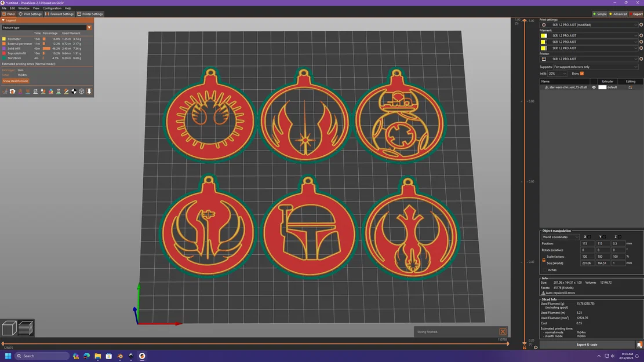Switch to sliced Preview layers icon
This screenshot has height=362, width=644.
pyautogui.click(x=26, y=328)
